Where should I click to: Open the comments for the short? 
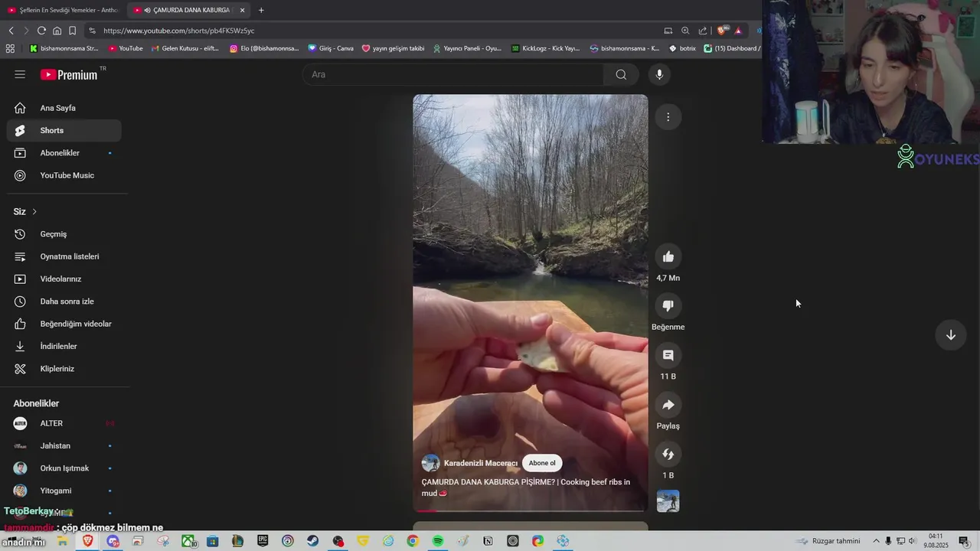pos(668,355)
